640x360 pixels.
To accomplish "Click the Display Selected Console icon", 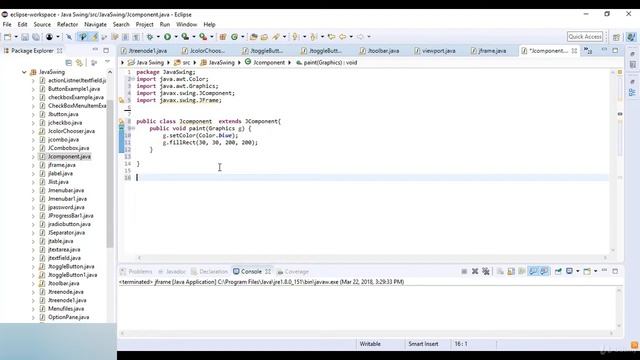I will pos(569,271).
